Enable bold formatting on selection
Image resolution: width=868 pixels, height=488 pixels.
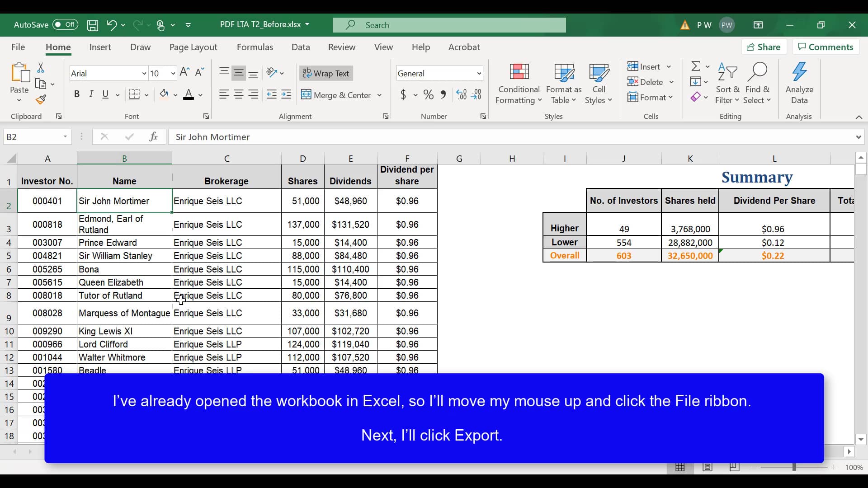point(76,94)
